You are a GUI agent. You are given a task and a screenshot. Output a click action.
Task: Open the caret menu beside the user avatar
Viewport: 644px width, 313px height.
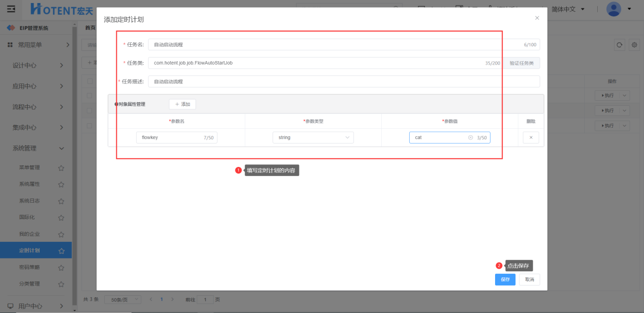pyautogui.click(x=629, y=9)
